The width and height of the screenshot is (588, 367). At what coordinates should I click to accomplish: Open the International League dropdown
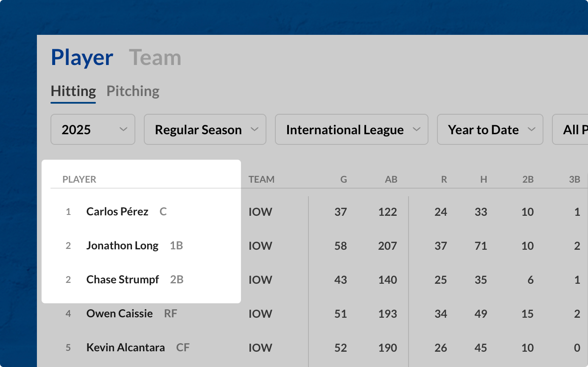coord(351,130)
